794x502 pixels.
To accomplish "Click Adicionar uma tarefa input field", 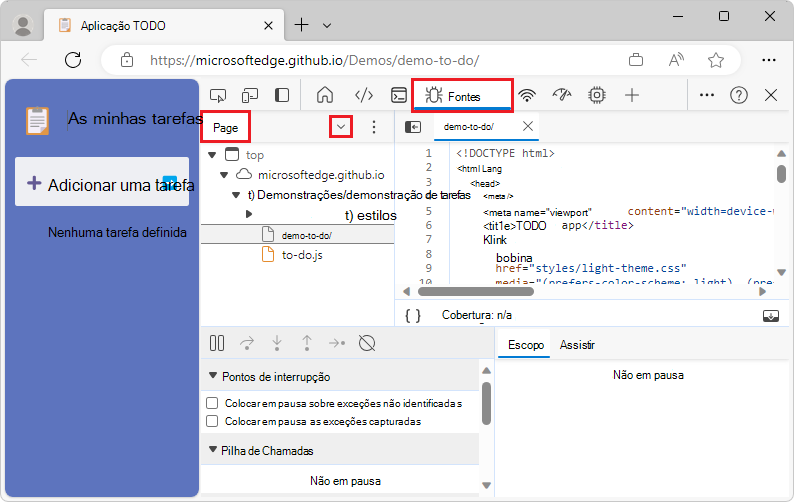I will tap(102, 183).
